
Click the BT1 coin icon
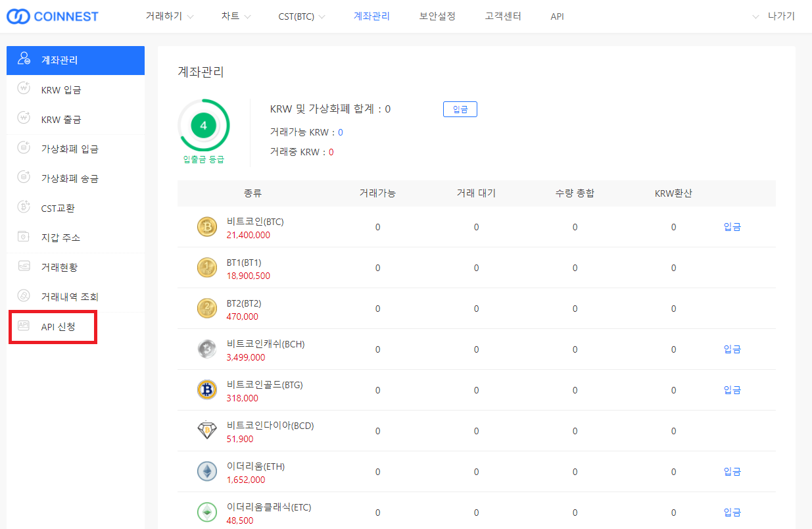(207, 268)
